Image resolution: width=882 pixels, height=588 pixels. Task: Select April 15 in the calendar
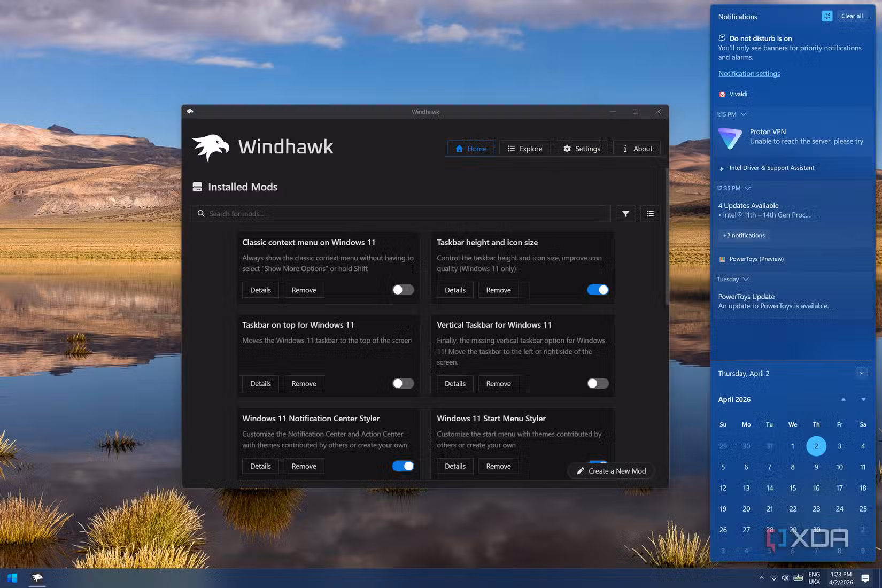pyautogui.click(x=793, y=488)
